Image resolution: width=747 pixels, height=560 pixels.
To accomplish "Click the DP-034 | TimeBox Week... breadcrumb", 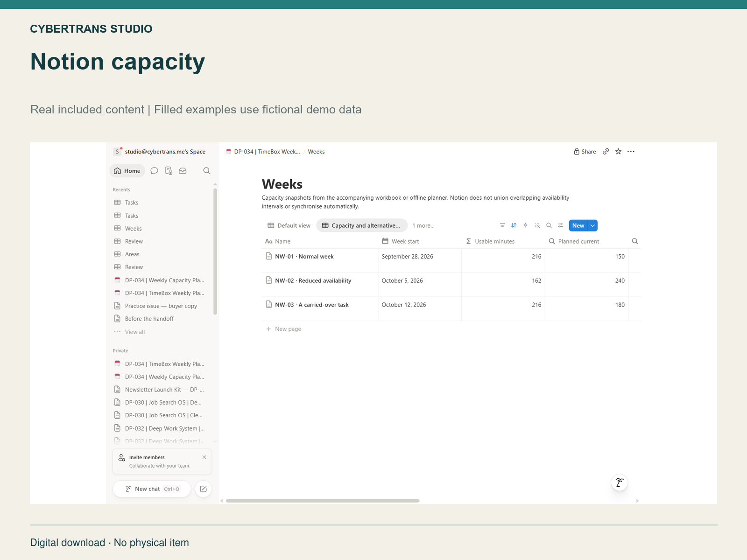I will [x=263, y=152].
